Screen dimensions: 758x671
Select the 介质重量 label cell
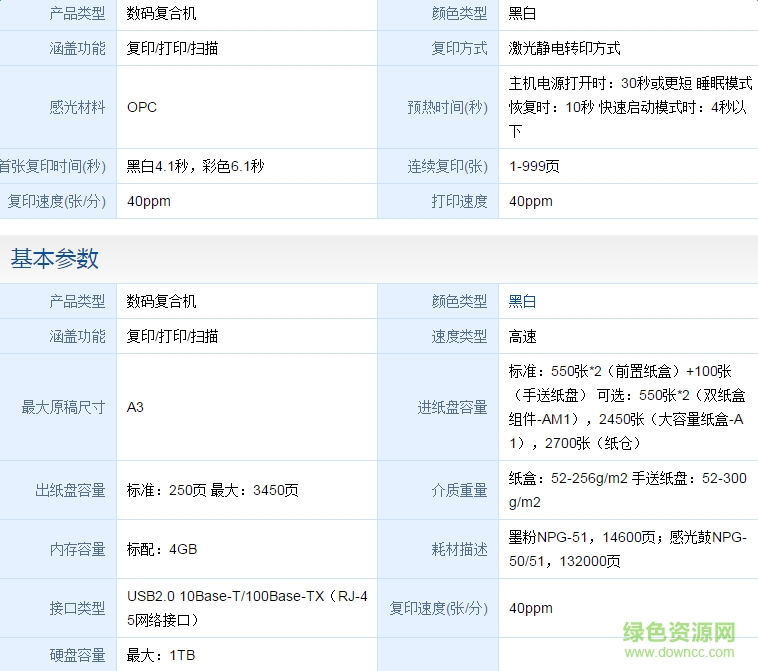point(459,490)
